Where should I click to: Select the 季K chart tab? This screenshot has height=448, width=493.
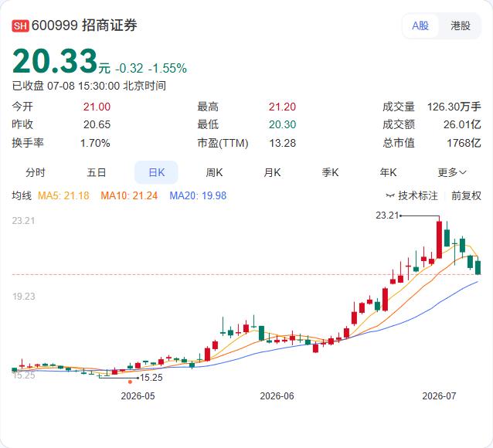point(330,172)
